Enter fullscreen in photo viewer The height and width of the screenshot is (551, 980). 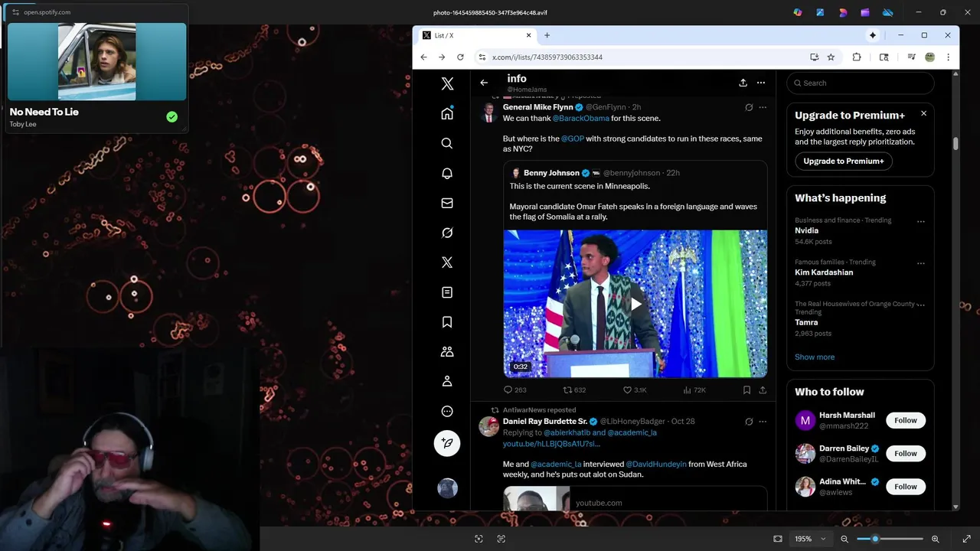[x=966, y=539]
